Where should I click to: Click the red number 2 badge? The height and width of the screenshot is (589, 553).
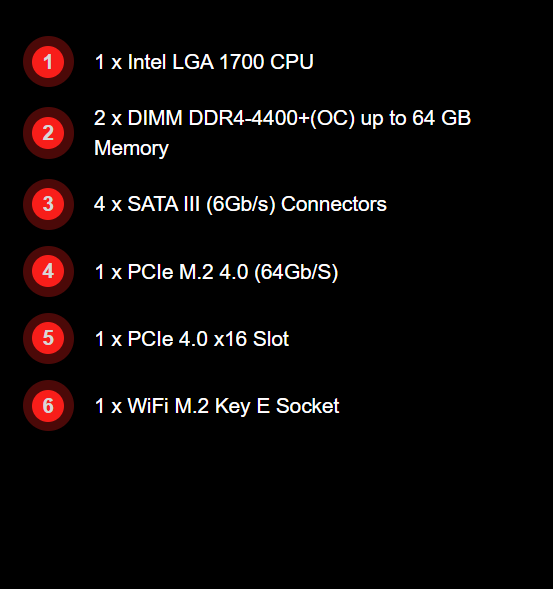click(x=48, y=133)
